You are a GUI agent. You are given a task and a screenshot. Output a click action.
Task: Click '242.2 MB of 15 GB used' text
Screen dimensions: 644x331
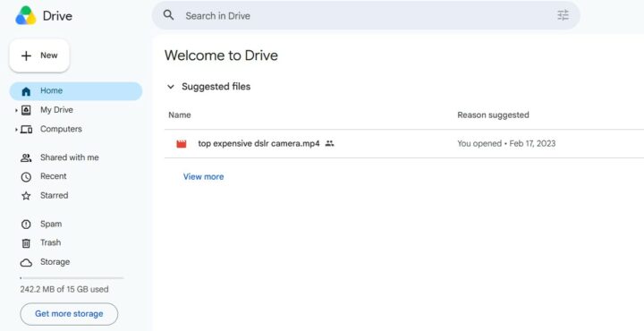pyautogui.click(x=64, y=290)
